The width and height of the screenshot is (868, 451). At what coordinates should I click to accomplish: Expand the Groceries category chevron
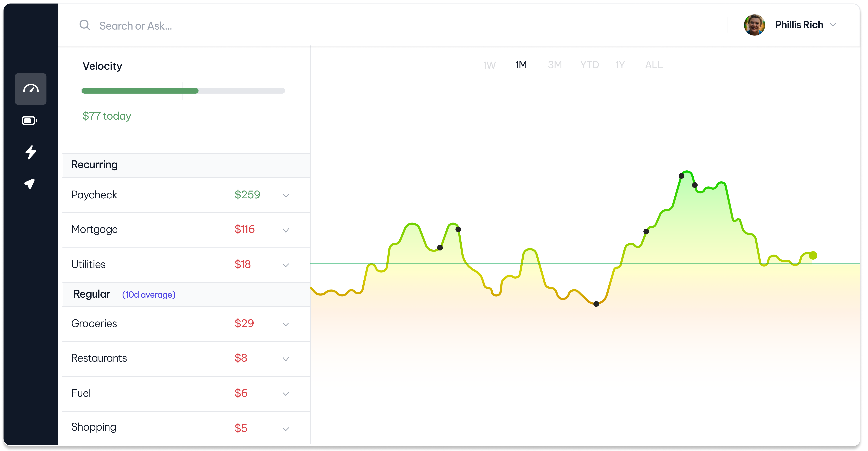tap(285, 324)
